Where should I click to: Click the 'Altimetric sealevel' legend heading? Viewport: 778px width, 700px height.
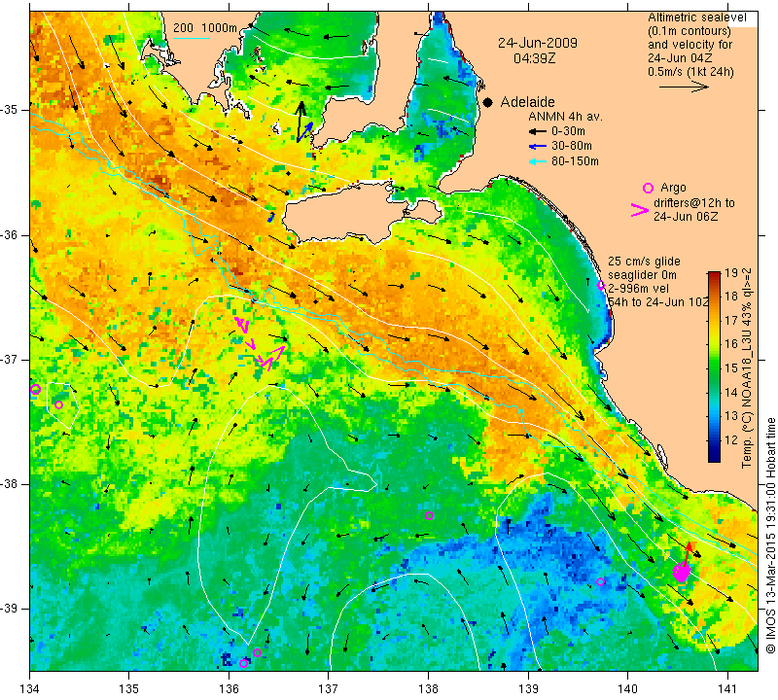(696, 17)
